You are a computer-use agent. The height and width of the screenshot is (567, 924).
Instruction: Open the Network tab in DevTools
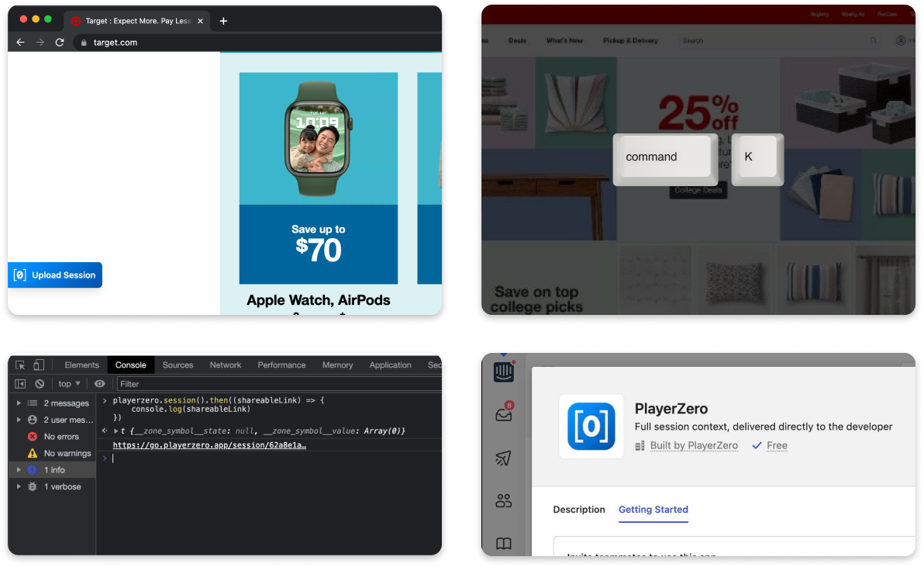[x=226, y=365]
